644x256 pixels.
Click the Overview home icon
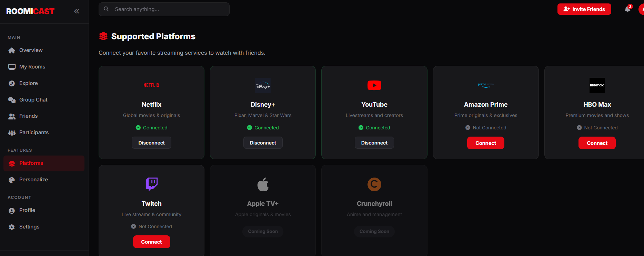coord(12,51)
